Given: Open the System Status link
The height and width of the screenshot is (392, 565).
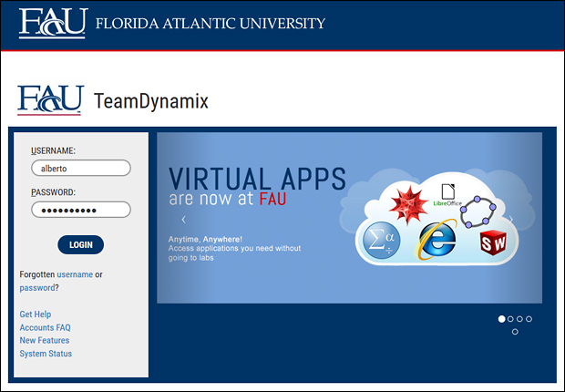Looking at the screenshot, I should click(x=46, y=354).
